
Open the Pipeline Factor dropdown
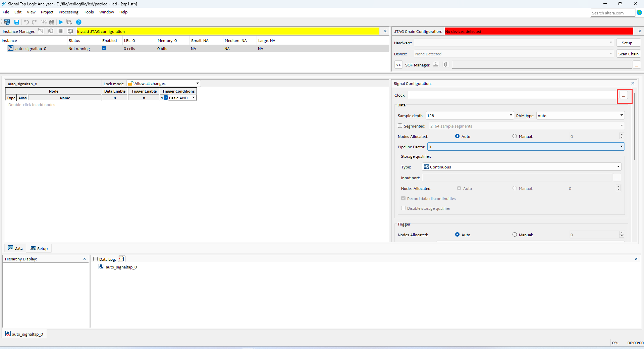[526, 147]
